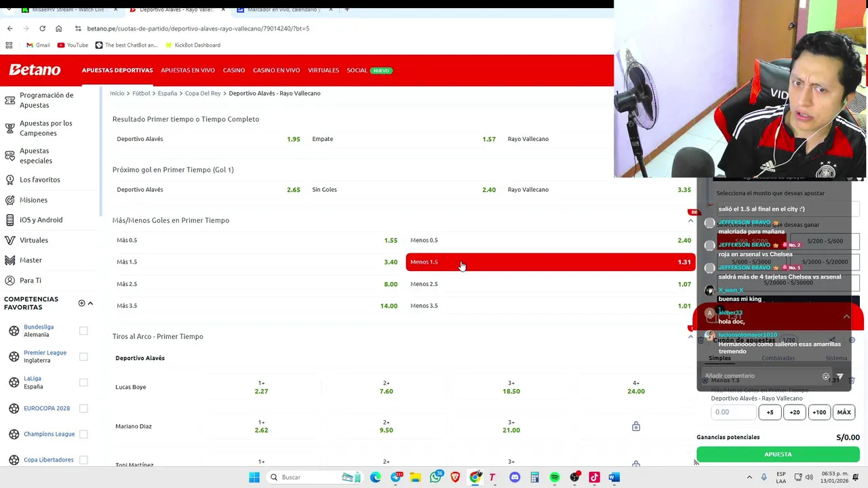Click the Apuestas especiales sidebar icon
The height and width of the screenshot is (488, 868).
pyautogui.click(x=9, y=156)
